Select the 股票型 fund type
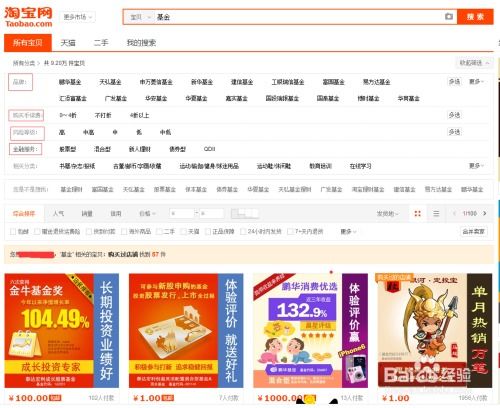Screen dimensions: 500x408 (68, 149)
